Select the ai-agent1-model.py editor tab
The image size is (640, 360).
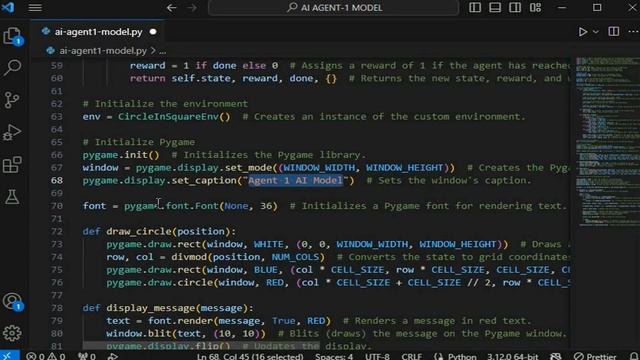point(98,32)
